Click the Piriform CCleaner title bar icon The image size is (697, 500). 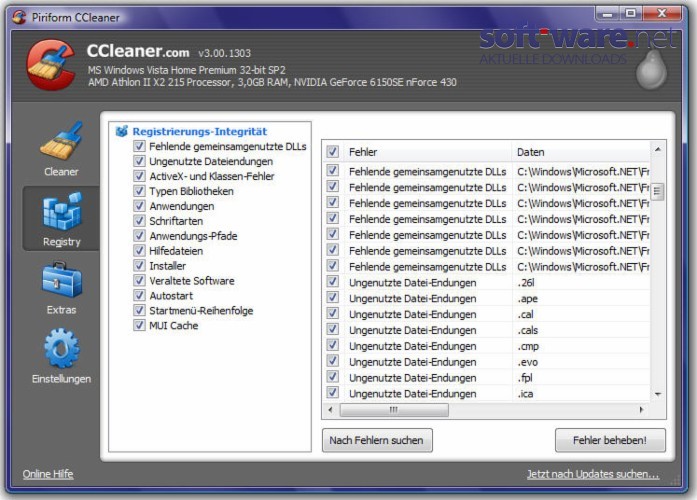(19, 17)
